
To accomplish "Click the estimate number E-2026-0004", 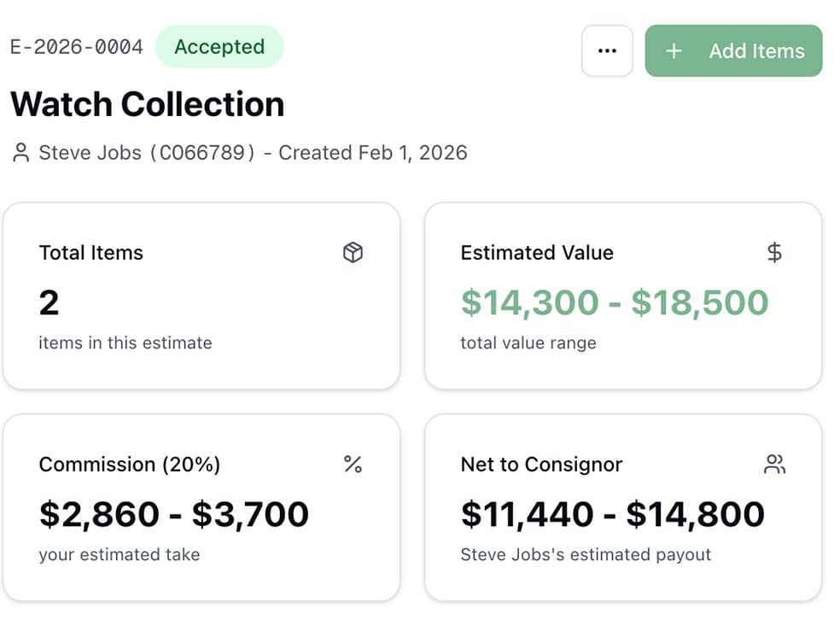I will click(75, 47).
